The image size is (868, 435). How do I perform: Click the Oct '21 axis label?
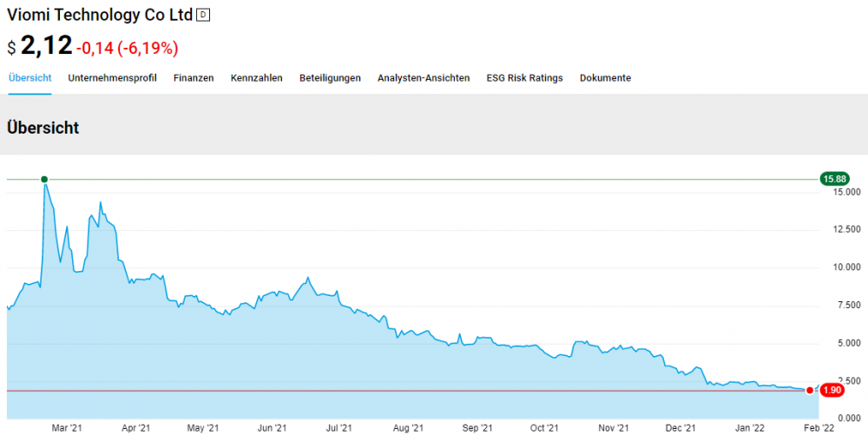(544, 428)
